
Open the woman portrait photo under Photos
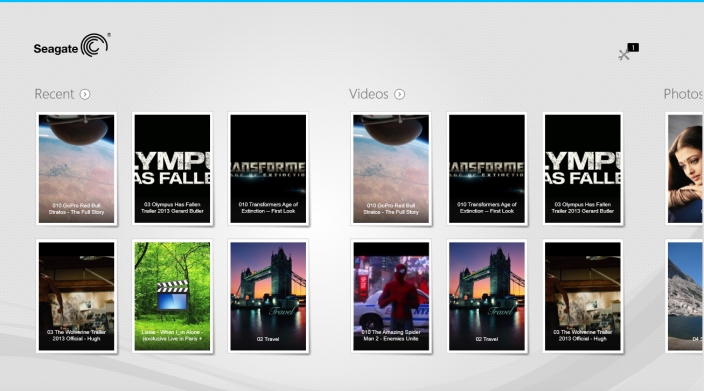[685, 169]
